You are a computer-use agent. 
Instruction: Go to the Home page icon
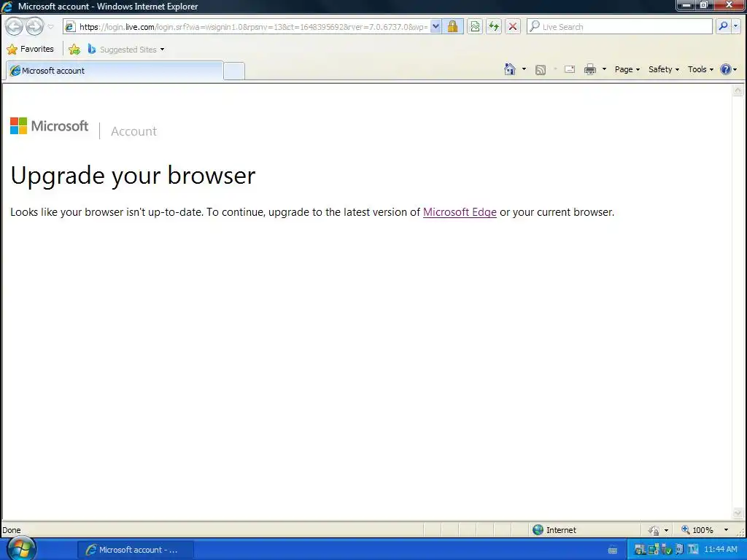tap(509, 69)
